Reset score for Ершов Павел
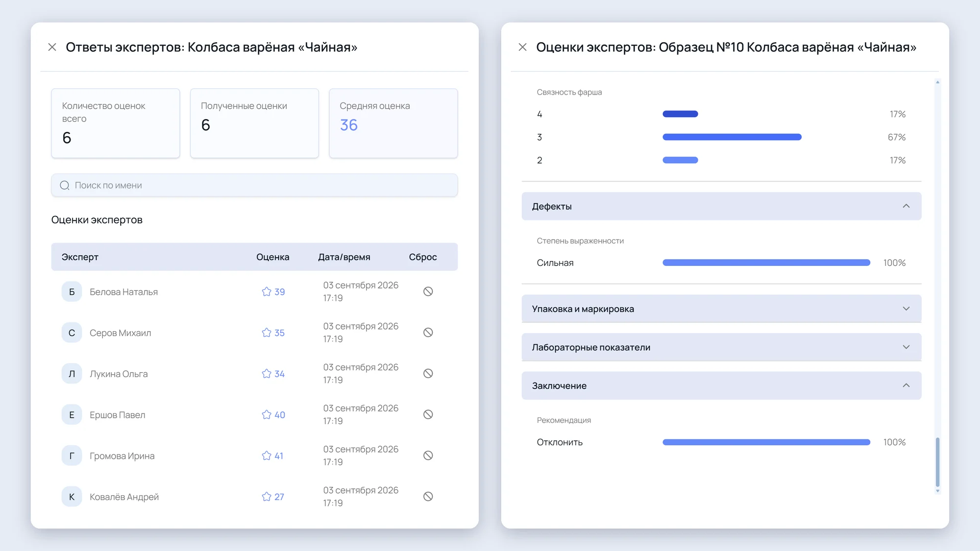The width and height of the screenshot is (980, 551). coord(428,414)
